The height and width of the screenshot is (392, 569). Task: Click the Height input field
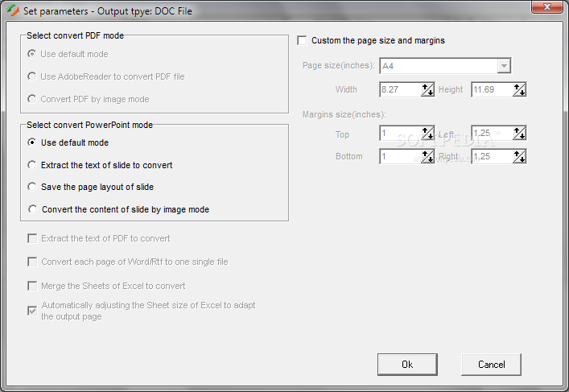tap(492, 89)
